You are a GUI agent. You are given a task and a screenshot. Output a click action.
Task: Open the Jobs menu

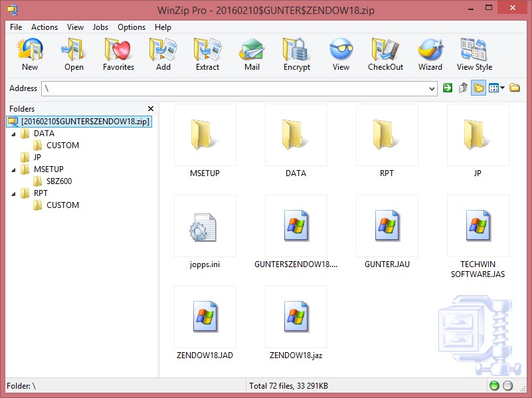click(x=100, y=27)
